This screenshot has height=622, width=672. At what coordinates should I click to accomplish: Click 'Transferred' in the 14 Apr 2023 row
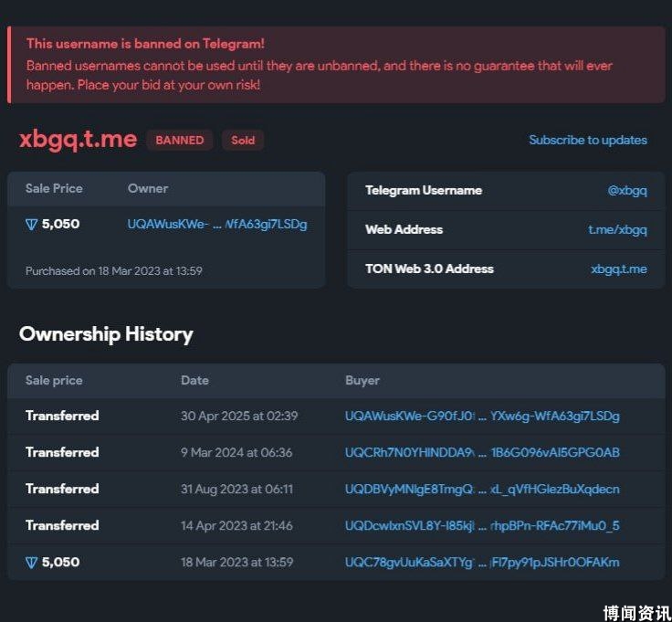click(x=62, y=525)
